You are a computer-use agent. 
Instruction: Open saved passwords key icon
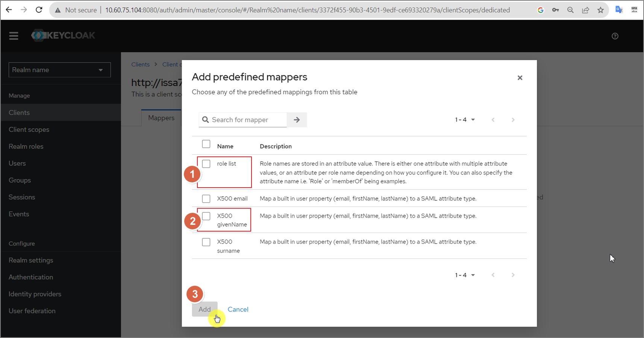tap(555, 10)
